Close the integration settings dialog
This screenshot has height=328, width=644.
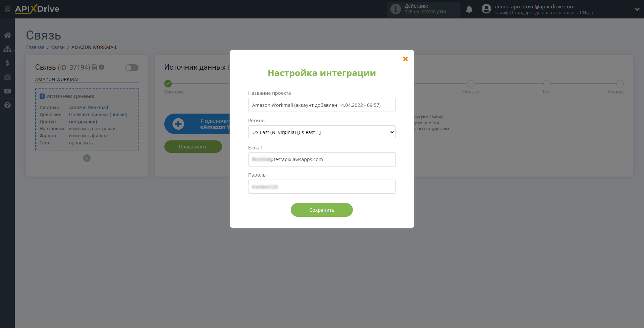[405, 59]
